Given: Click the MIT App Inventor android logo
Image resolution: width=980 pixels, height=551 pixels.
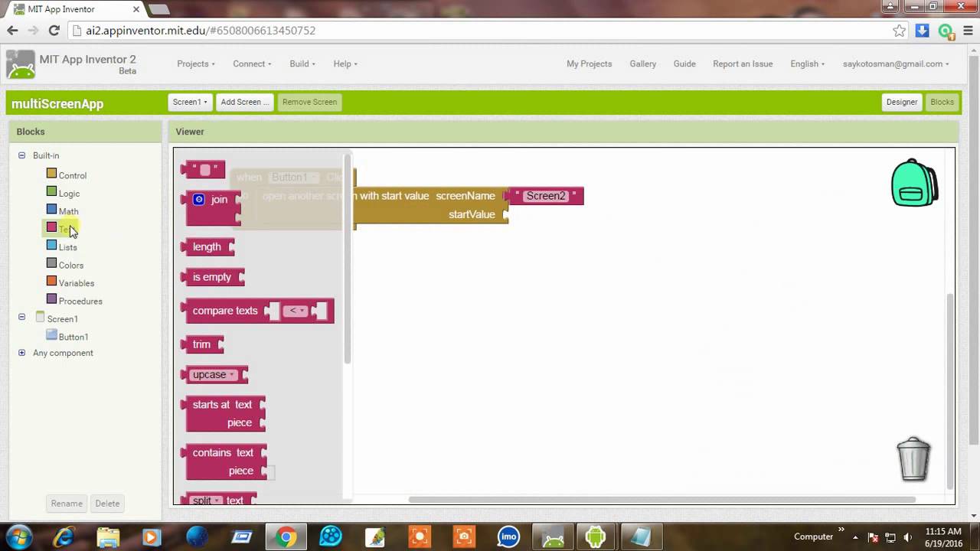Looking at the screenshot, I should click(21, 64).
